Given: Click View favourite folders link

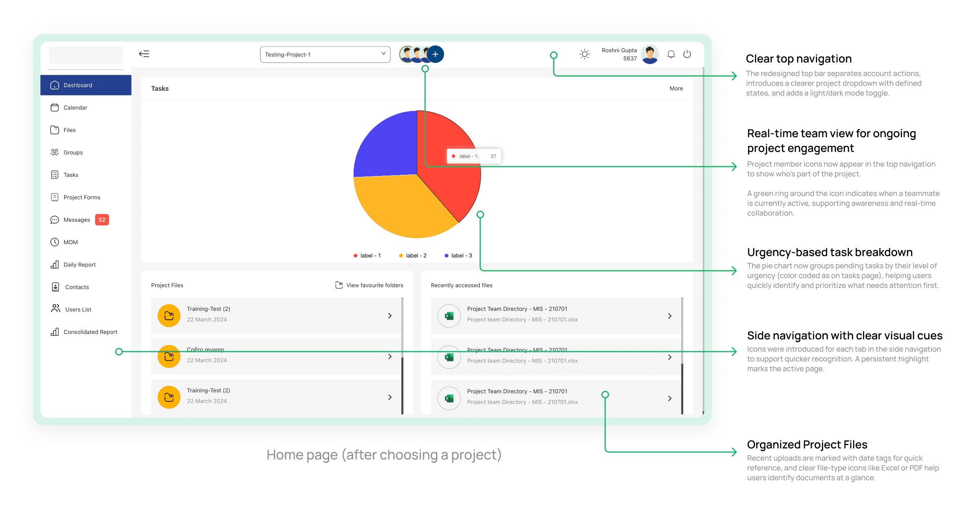Looking at the screenshot, I should (x=374, y=285).
